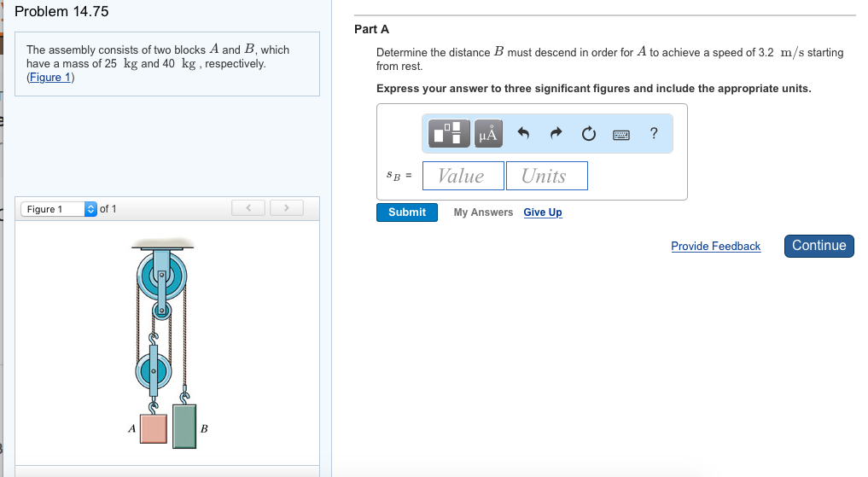
Task: Undo the last answer edit
Action: [x=523, y=133]
